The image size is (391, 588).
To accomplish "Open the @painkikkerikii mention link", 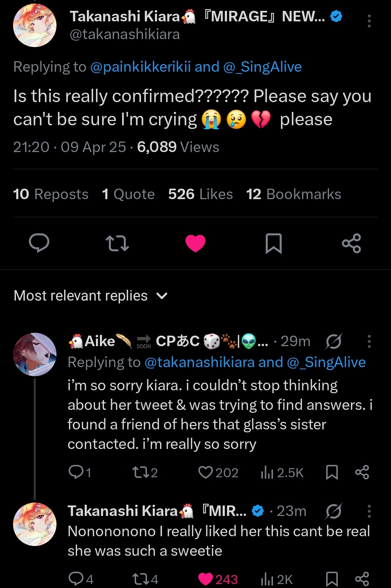I will coord(140,67).
